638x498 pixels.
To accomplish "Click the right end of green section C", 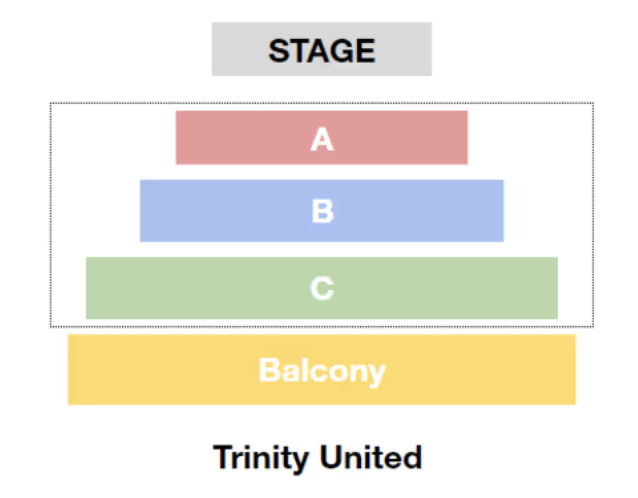I will (546, 288).
